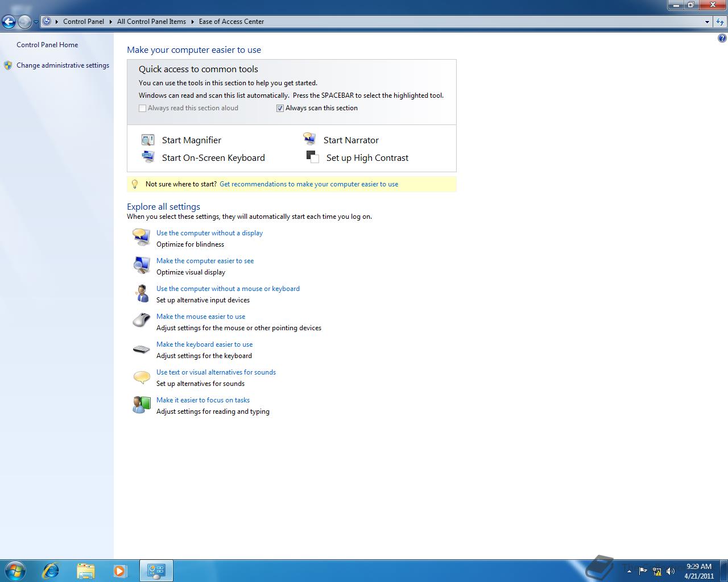Click Ease of Access Center breadcrumb

click(x=231, y=22)
